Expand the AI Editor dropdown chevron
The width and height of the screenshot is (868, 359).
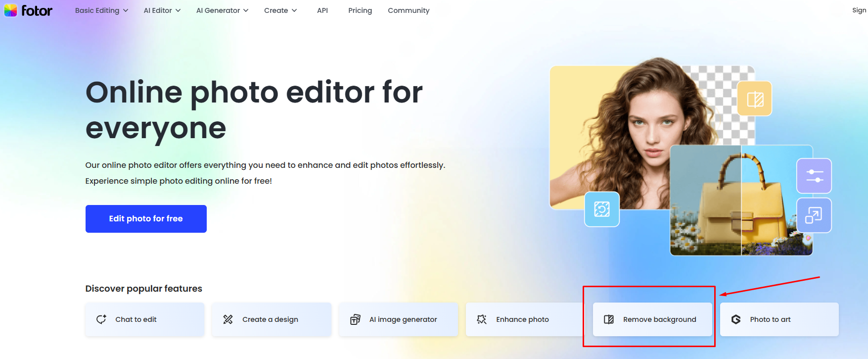click(x=178, y=10)
